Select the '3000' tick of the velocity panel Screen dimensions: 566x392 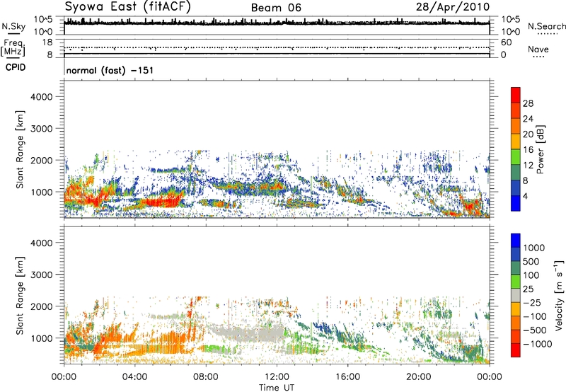point(41,275)
